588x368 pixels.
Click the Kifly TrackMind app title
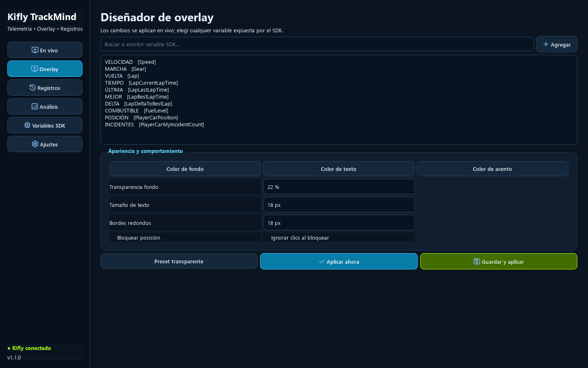pyautogui.click(x=42, y=17)
